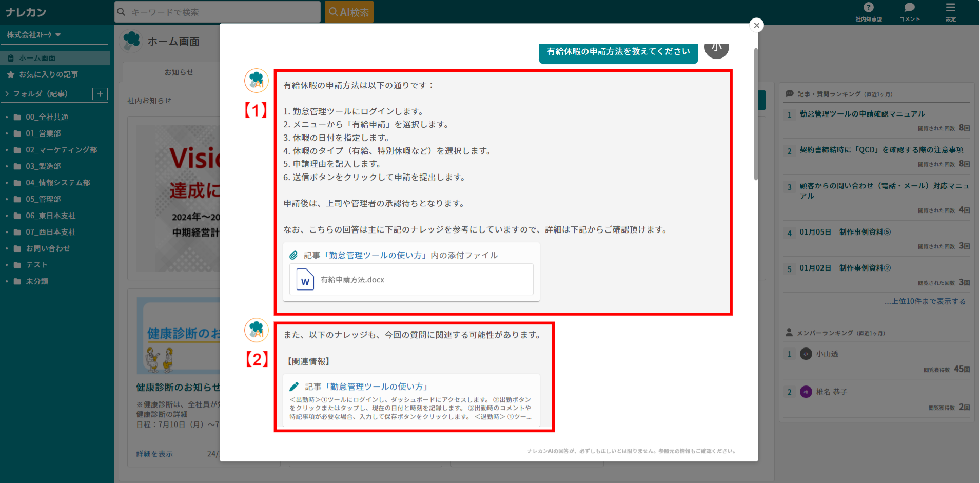This screenshot has width=980, height=483.
Task: Click the + icon beside フォルダ（記事）
Action: [x=100, y=93]
